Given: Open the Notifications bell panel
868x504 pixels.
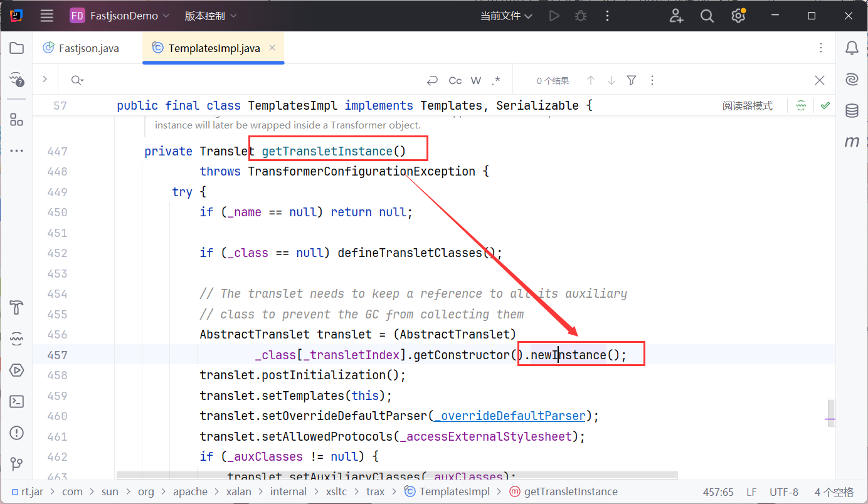Looking at the screenshot, I should coord(852,48).
